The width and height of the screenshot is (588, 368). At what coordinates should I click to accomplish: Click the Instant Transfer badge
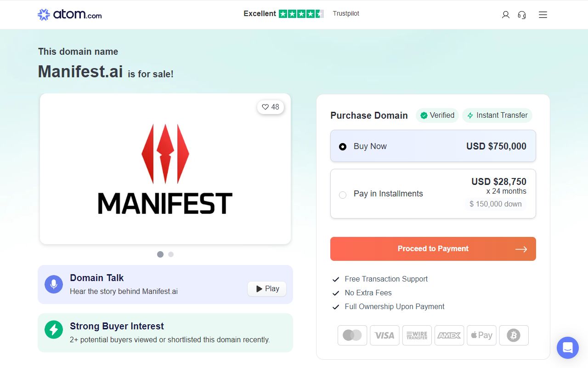(x=497, y=115)
